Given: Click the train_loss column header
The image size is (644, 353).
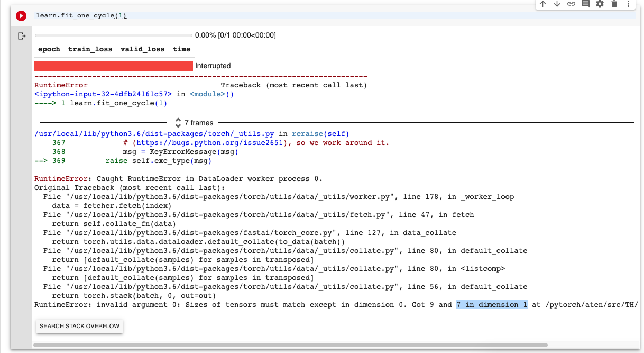Looking at the screenshot, I should click(x=90, y=49).
